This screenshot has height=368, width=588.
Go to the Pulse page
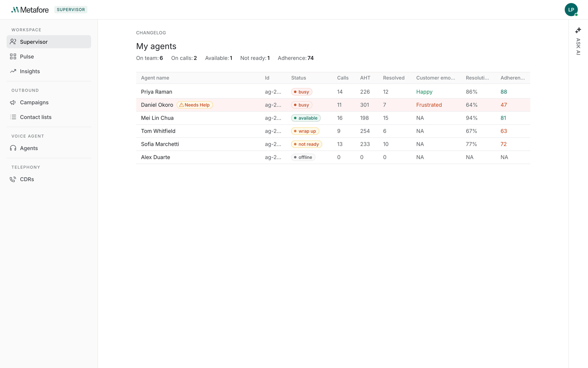49,56
